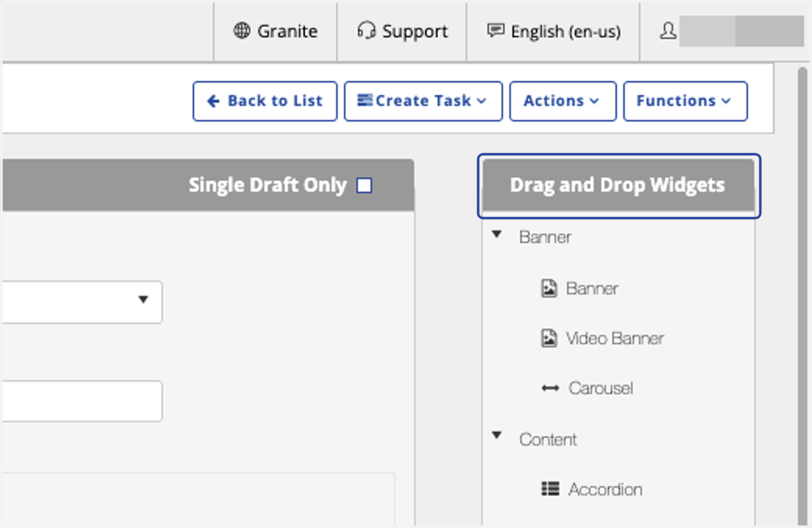Click the empty text input field

pos(81,401)
